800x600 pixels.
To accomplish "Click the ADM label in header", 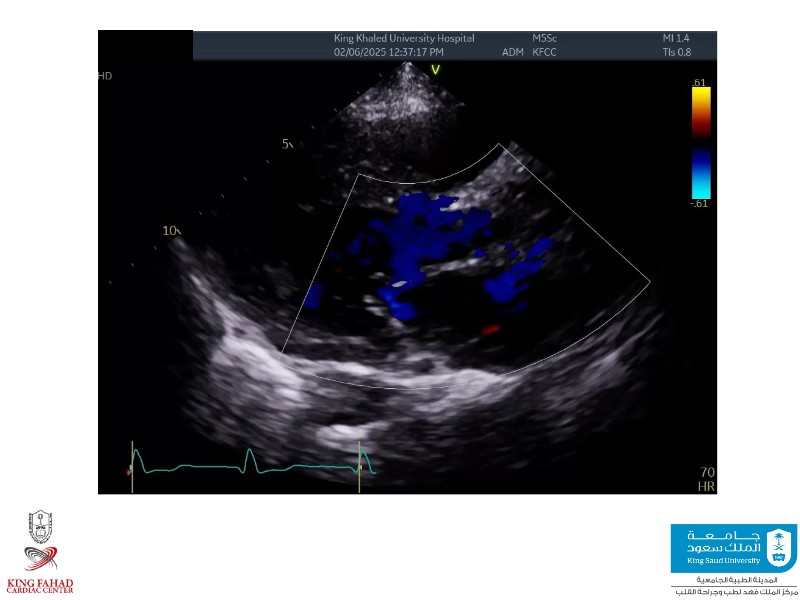I will click(x=512, y=51).
